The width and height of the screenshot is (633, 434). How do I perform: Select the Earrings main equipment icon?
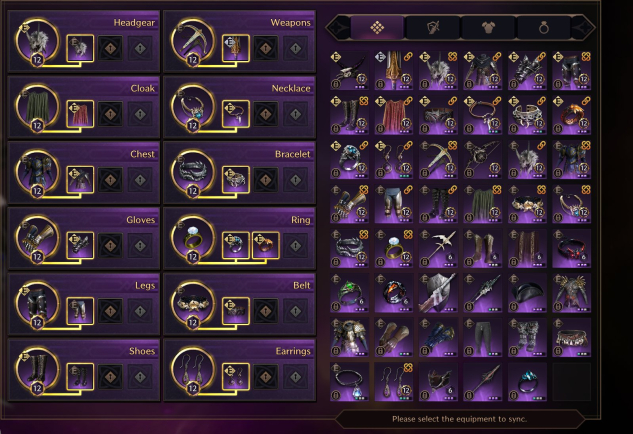[193, 370]
